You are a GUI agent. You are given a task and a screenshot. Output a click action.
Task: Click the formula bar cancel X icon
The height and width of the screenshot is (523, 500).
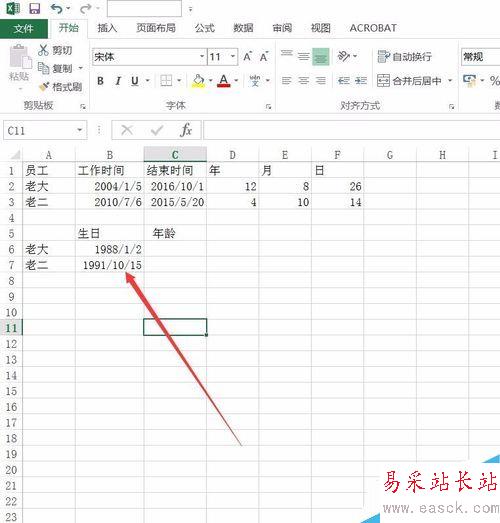point(127,130)
